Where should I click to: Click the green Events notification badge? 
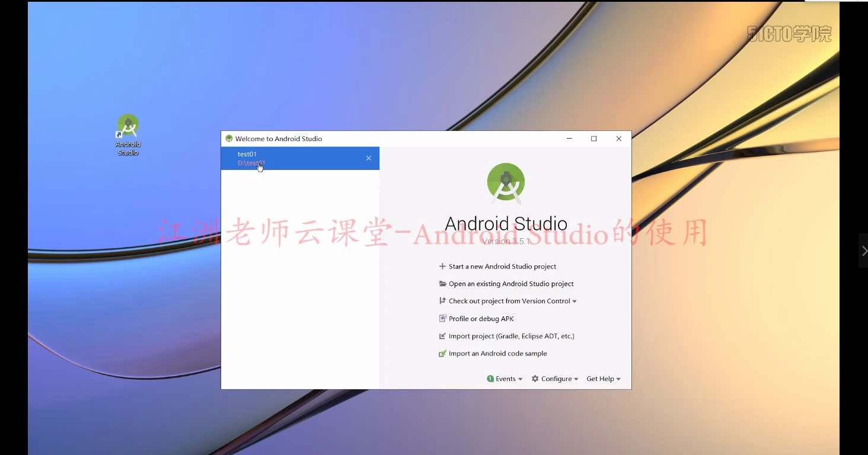coord(490,379)
